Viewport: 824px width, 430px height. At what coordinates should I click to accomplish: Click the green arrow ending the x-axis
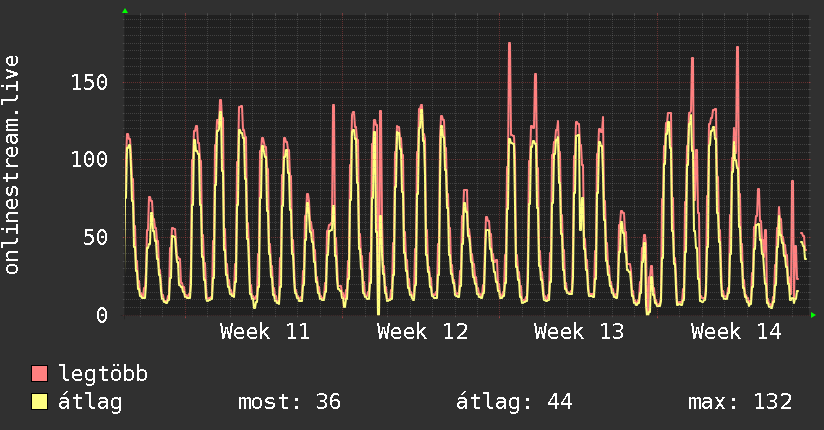(813, 315)
